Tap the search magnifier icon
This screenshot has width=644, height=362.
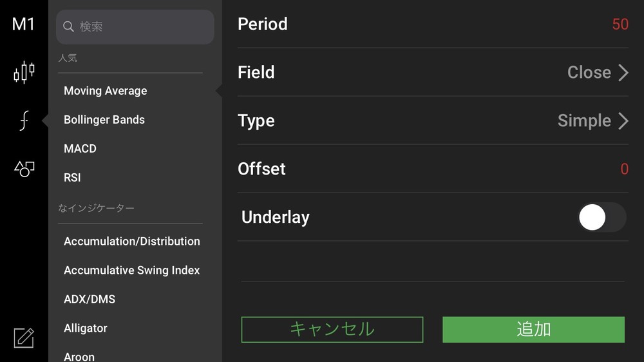pos(68,26)
